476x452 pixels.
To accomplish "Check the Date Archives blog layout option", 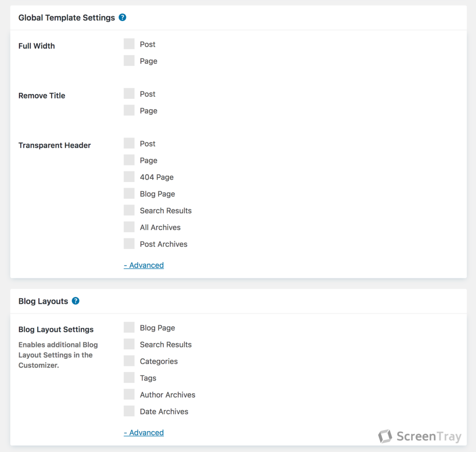I will coord(129,411).
